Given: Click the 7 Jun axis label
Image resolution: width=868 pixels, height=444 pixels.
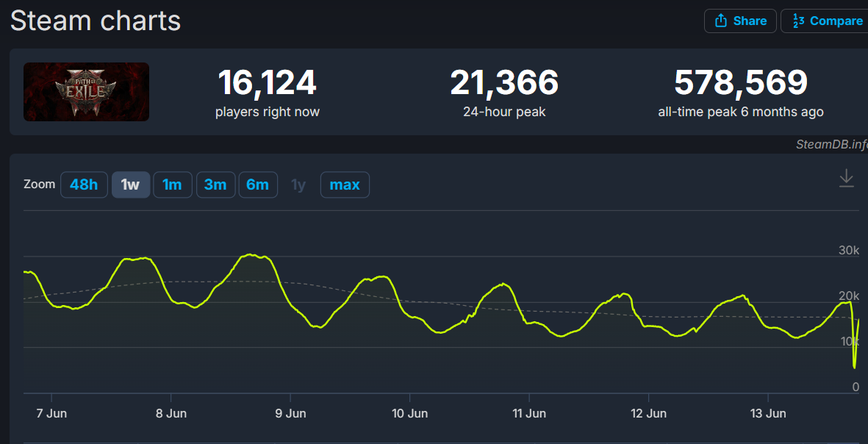Looking at the screenshot, I should click(51, 414).
